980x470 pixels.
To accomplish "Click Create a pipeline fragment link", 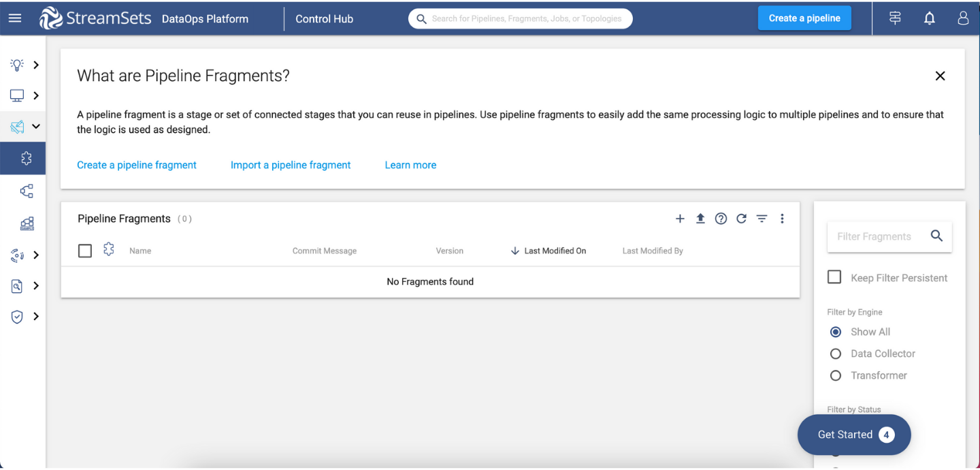I will [x=136, y=165].
